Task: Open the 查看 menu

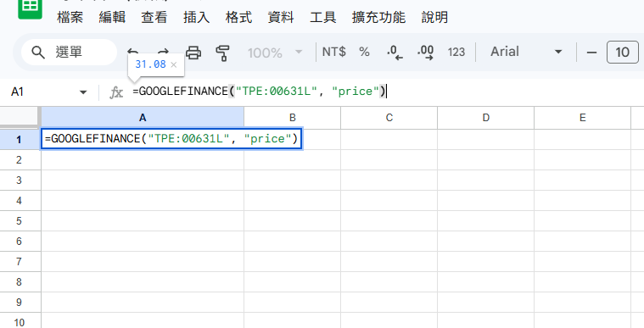Action: point(154,17)
